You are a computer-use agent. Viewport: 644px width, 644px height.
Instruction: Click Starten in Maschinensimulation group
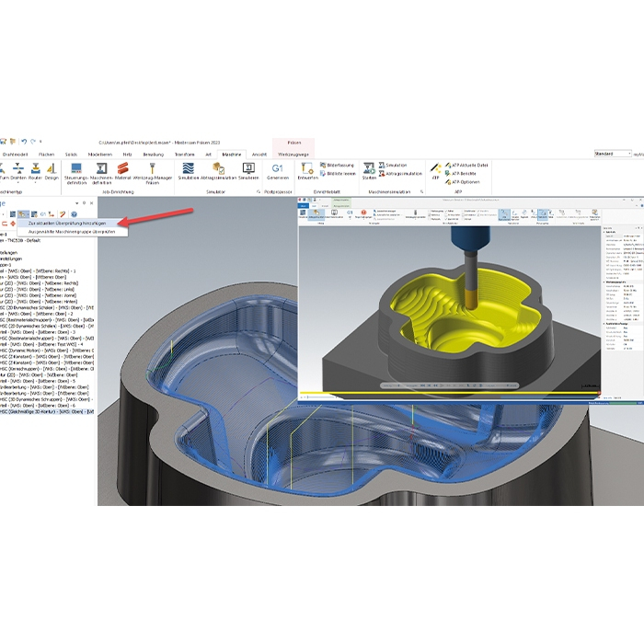pyautogui.click(x=369, y=171)
